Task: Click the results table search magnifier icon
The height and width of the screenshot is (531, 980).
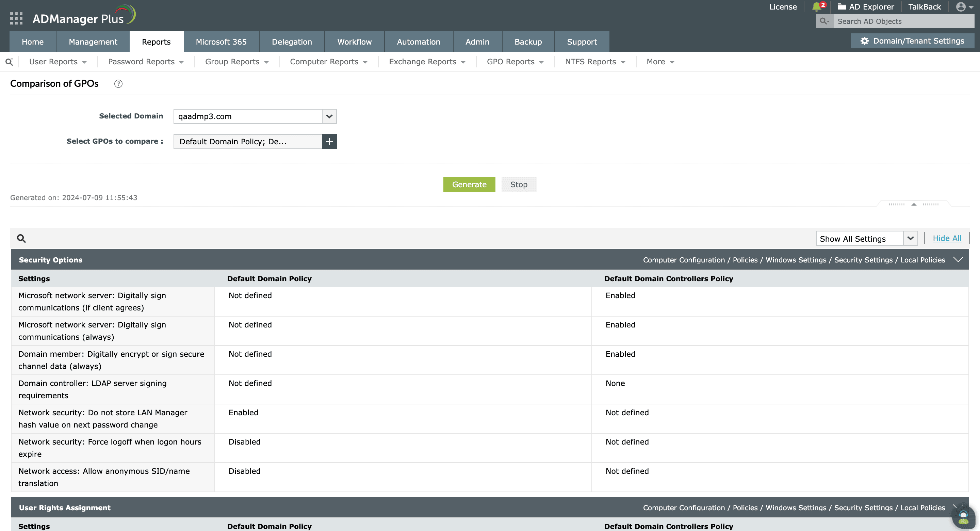Action: (x=21, y=239)
